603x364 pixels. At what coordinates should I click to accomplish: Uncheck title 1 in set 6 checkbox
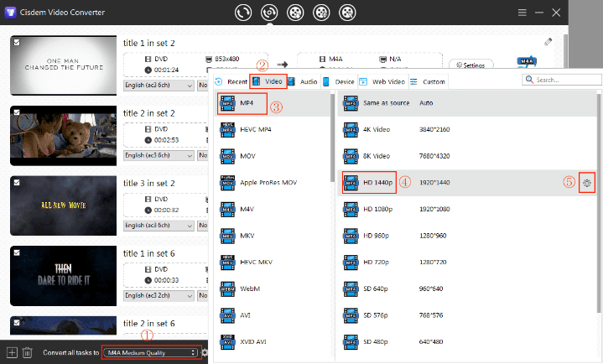pyautogui.click(x=17, y=252)
